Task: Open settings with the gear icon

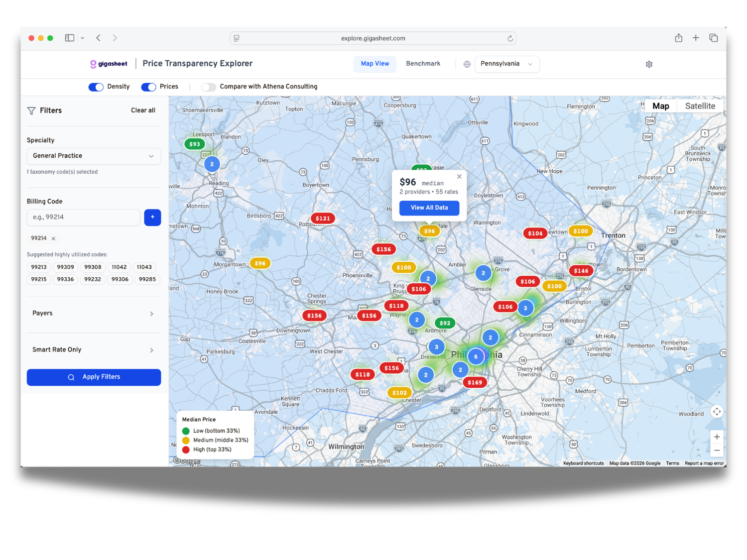Action: 649,64
